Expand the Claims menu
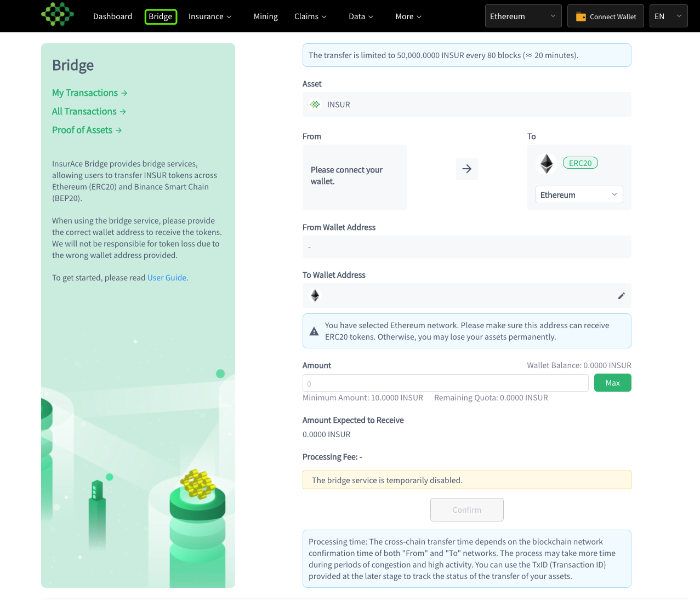 310,16
